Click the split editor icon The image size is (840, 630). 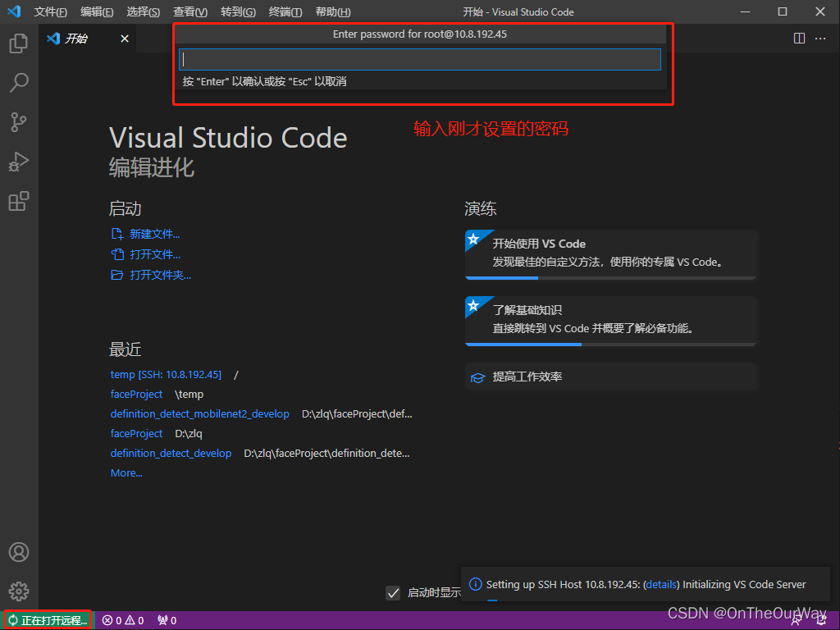(x=799, y=39)
